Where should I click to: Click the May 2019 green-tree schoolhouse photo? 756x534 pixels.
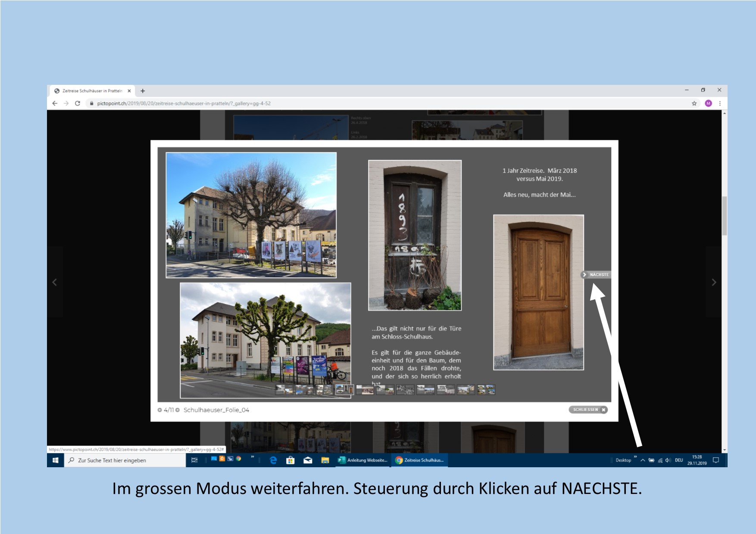pos(265,340)
